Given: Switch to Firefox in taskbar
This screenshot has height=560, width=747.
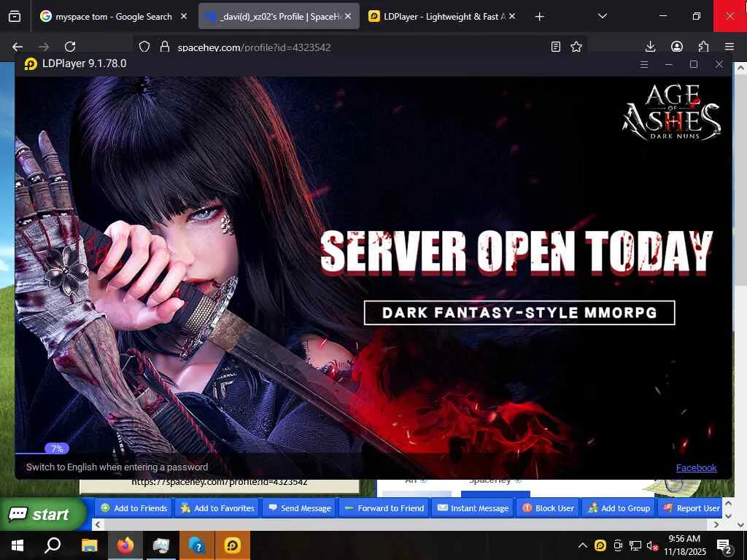Looking at the screenshot, I should pyautogui.click(x=125, y=545).
